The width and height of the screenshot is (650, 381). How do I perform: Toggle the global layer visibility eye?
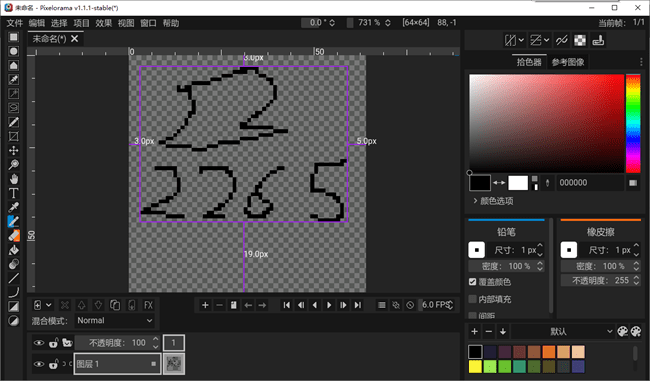click(x=39, y=343)
